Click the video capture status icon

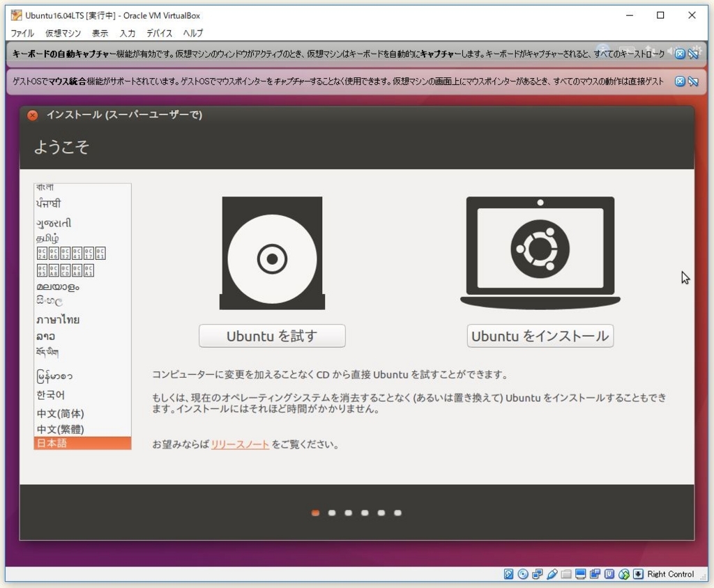click(595, 574)
